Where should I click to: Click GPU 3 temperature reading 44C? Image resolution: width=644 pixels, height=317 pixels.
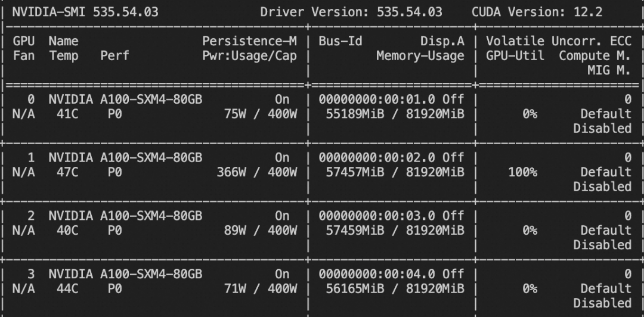click(64, 288)
